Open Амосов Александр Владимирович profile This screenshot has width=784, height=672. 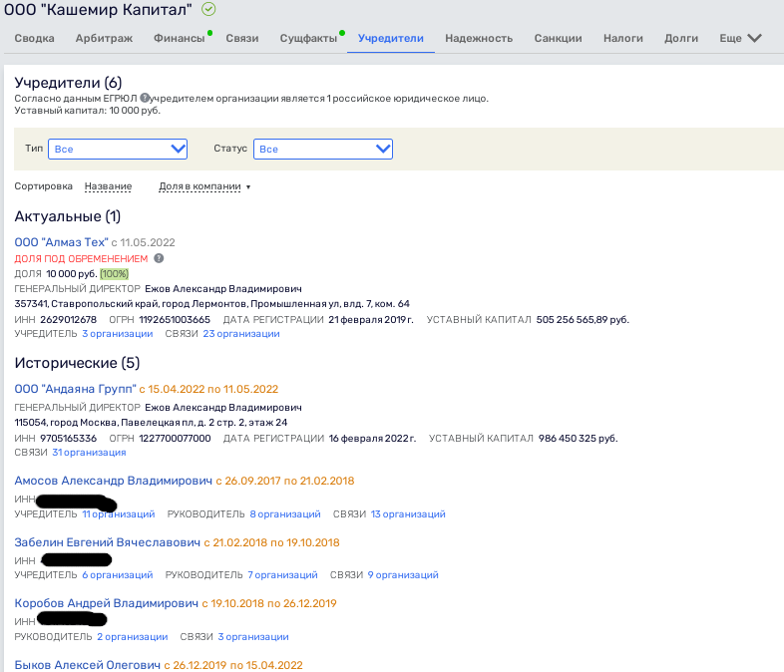(113, 481)
